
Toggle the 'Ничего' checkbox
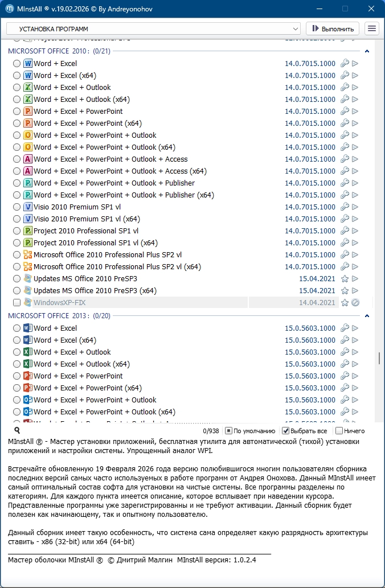point(339,431)
